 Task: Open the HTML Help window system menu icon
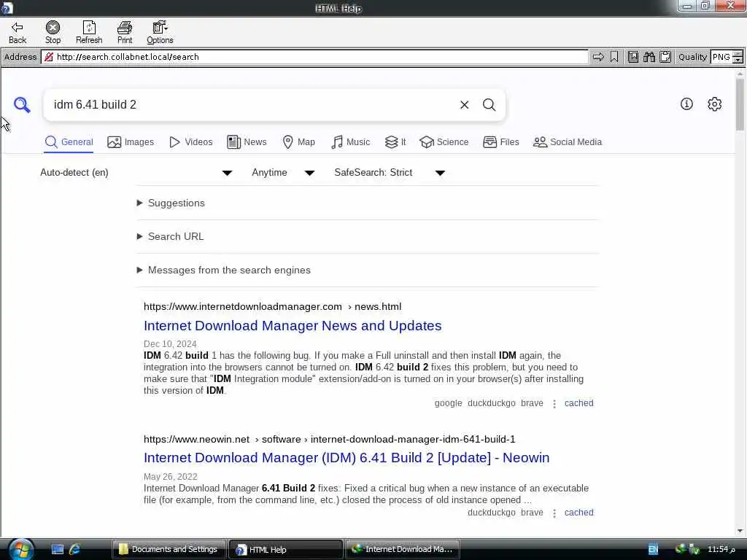7,7
